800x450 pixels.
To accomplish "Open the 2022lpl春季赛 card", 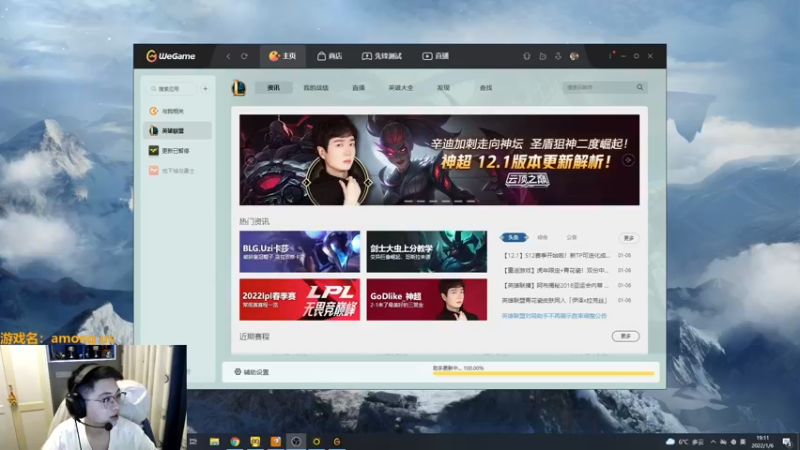I will [299, 299].
